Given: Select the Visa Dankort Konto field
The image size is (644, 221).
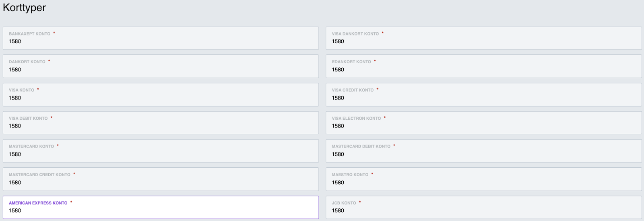Looking at the screenshot, I should pos(483,38).
